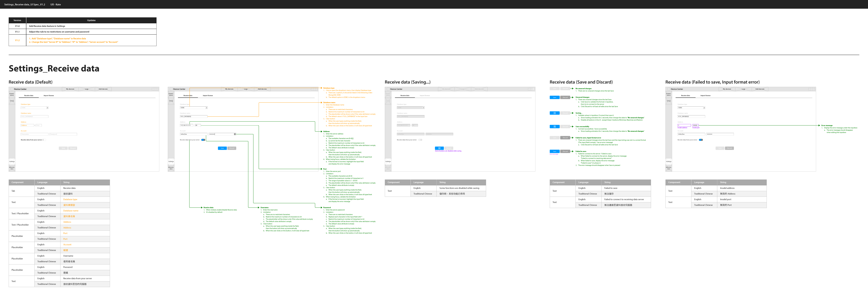Screen dimensions: 868x304
Task: Toggle the disabled Receive data switch in Saving mockup
Action: tap(420, 140)
